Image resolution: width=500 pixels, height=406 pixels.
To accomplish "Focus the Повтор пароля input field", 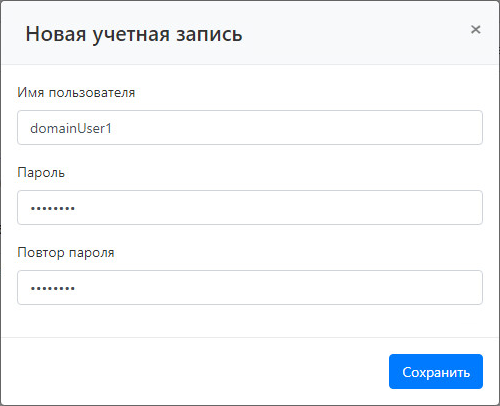I will 250,287.
